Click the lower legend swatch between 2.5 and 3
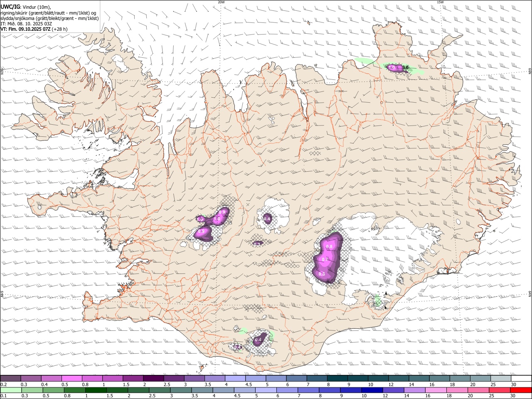This screenshot has width=532, height=399. point(159,390)
